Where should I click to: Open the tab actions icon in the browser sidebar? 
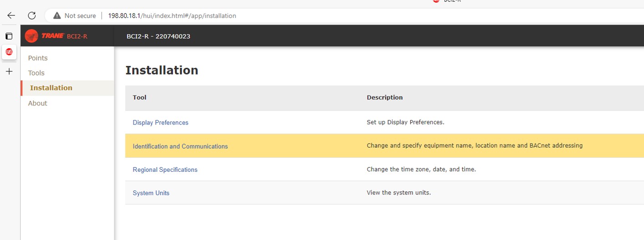pos(9,36)
